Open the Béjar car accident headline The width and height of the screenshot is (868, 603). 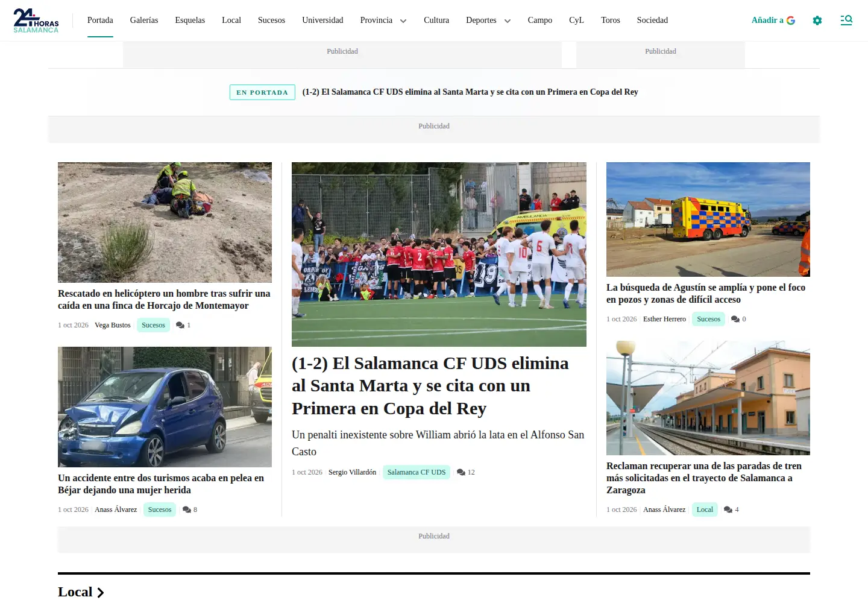click(161, 484)
